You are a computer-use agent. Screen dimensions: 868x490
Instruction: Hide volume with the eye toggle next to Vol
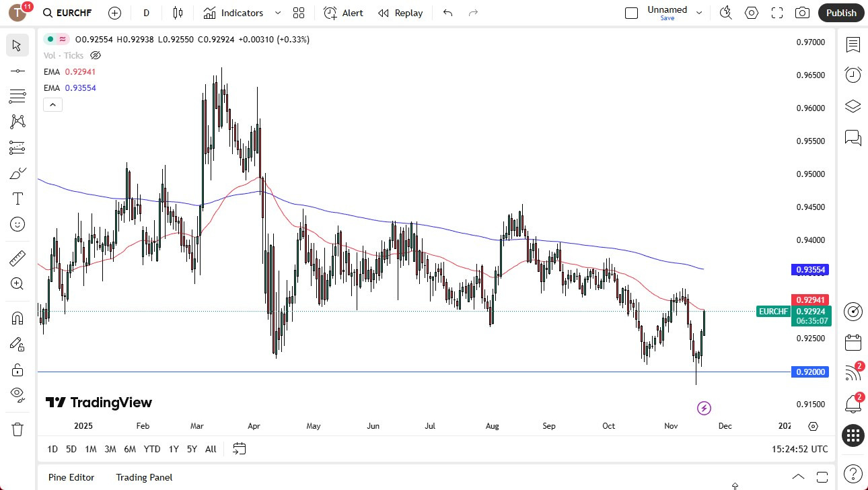click(95, 55)
